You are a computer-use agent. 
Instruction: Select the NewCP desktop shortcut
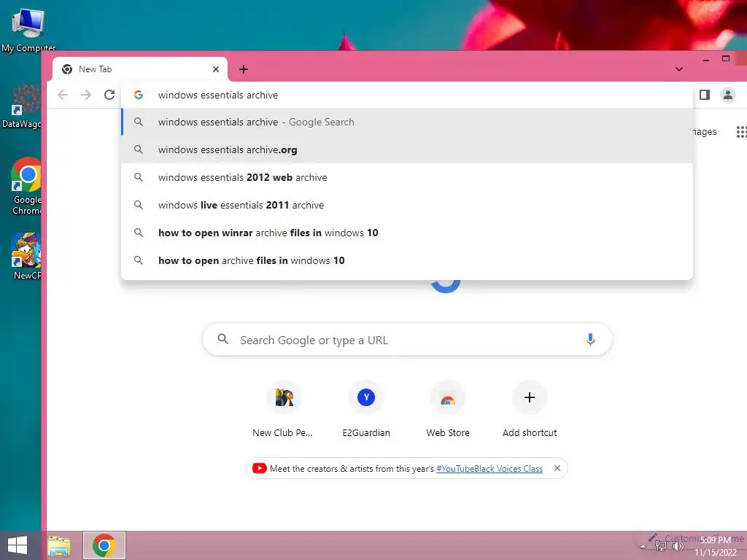point(26,256)
